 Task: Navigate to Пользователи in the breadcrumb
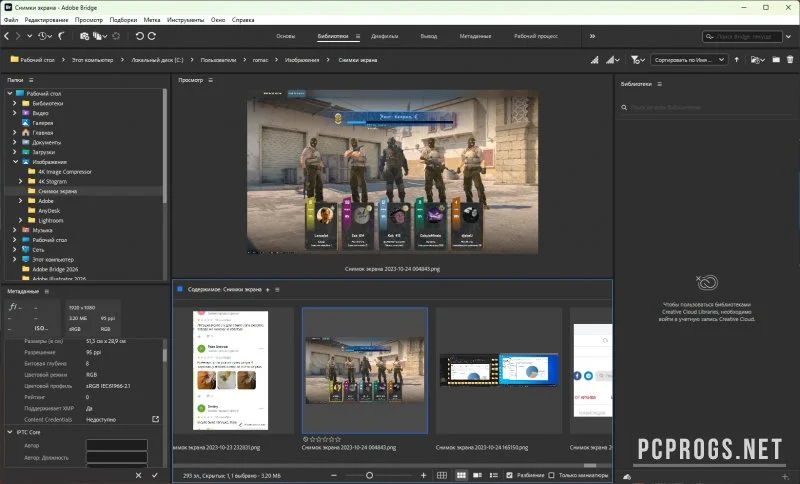[x=218, y=60]
